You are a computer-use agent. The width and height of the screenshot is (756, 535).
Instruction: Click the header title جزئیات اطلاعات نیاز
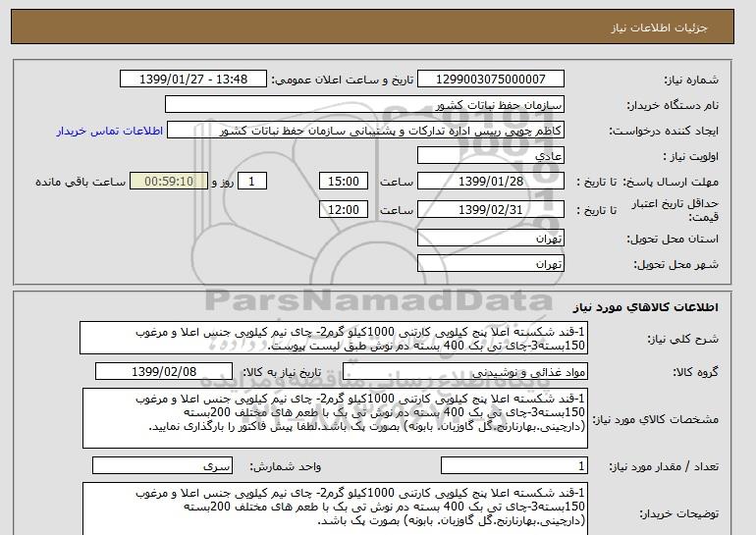pyautogui.click(x=659, y=27)
